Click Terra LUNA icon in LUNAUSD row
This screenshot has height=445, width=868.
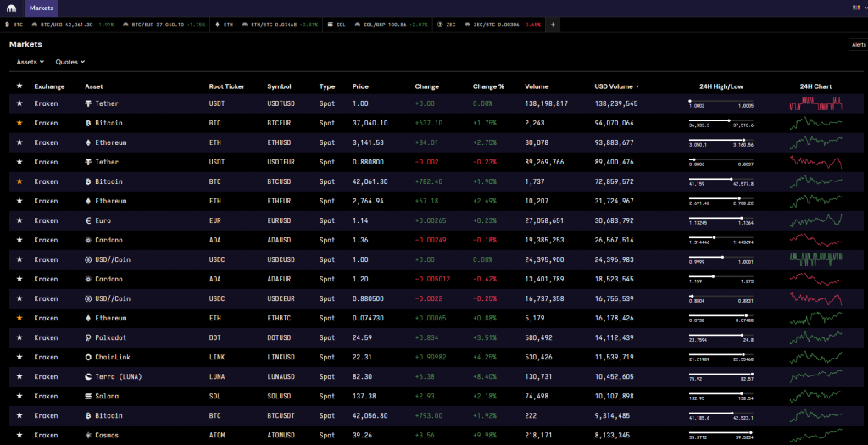pyautogui.click(x=88, y=377)
